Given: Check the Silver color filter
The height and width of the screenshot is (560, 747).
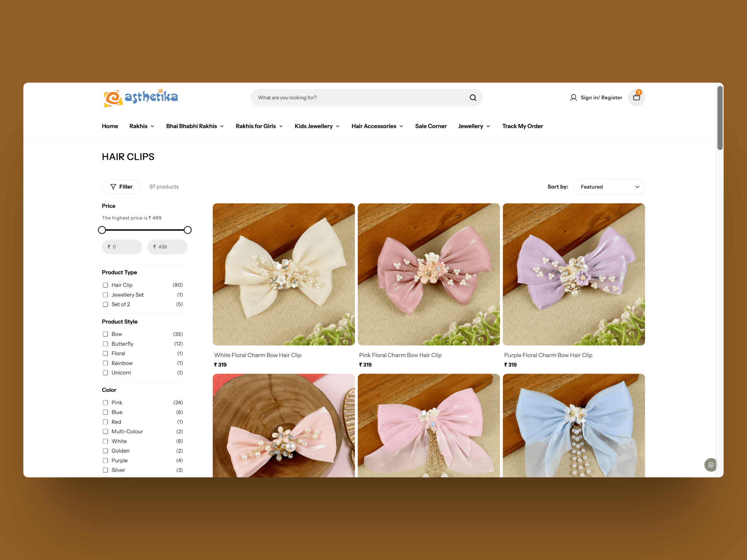Looking at the screenshot, I should point(105,470).
